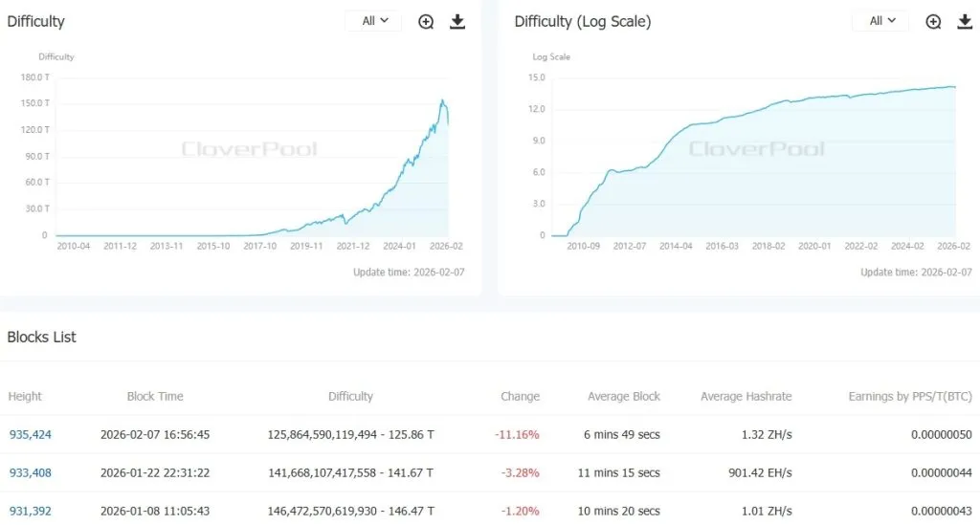Open block height 931,392
This screenshot has width=980, height=525.
[31, 511]
